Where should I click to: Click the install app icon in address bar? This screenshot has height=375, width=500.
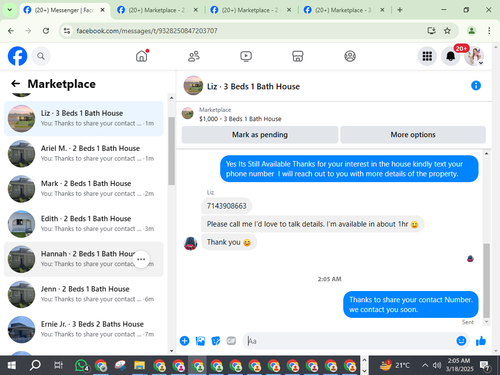pos(431,31)
